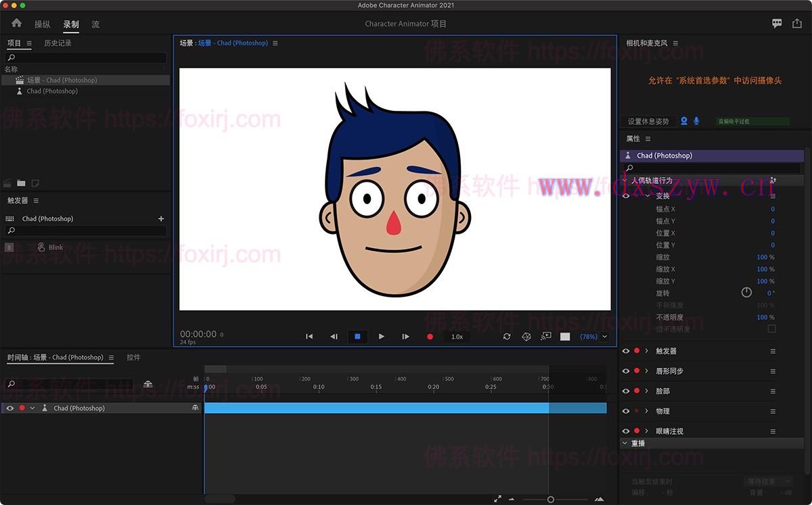This screenshot has height=505, width=812.
Task: Click the share export icon
Action: tap(797, 23)
